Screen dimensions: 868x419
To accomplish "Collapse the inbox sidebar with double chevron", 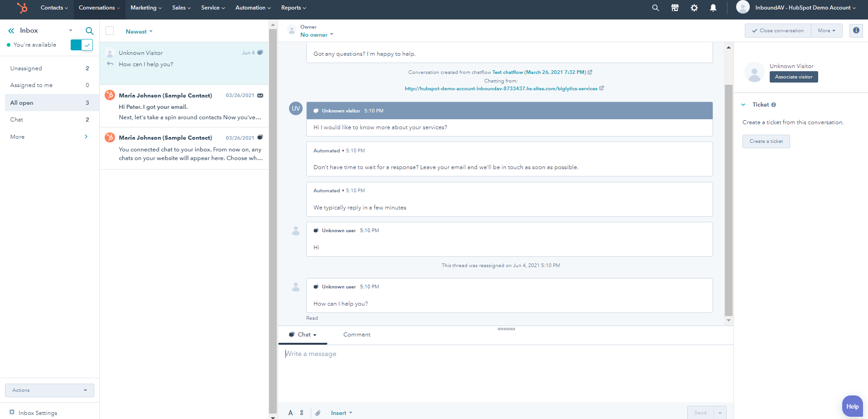I will click(x=11, y=30).
